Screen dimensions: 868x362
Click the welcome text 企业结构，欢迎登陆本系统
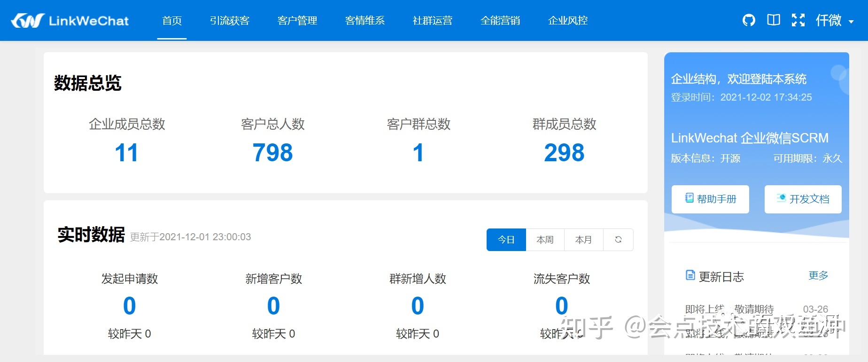click(x=739, y=79)
